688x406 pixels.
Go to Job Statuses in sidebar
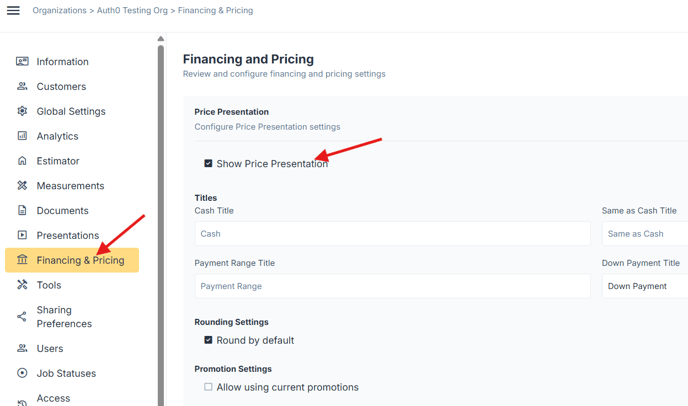(x=66, y=373)
